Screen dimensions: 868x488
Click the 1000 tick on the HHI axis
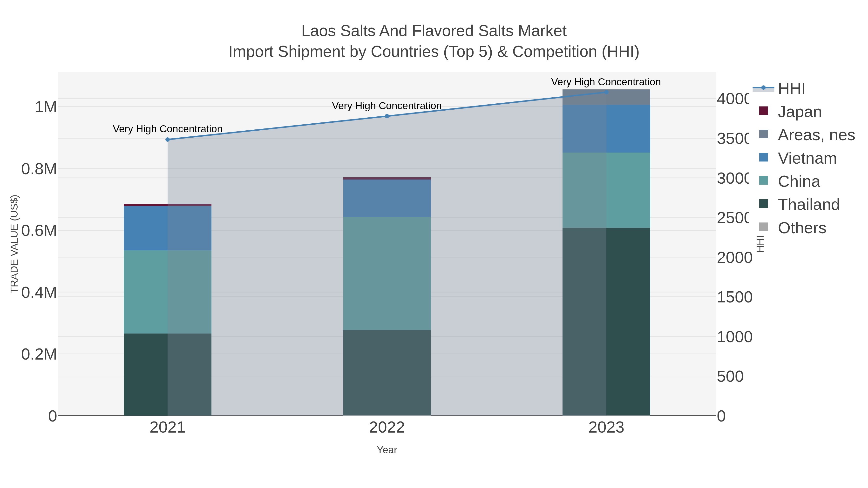click(735, 337)
